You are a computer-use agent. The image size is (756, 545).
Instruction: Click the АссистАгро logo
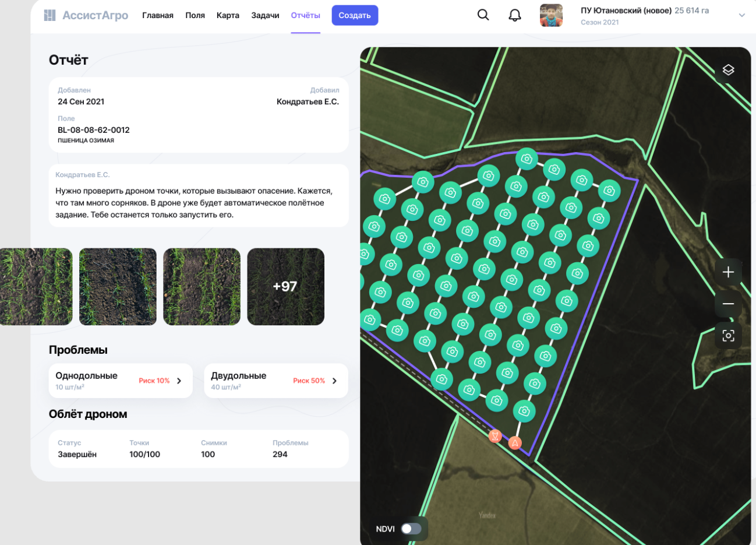pos(86,15)
